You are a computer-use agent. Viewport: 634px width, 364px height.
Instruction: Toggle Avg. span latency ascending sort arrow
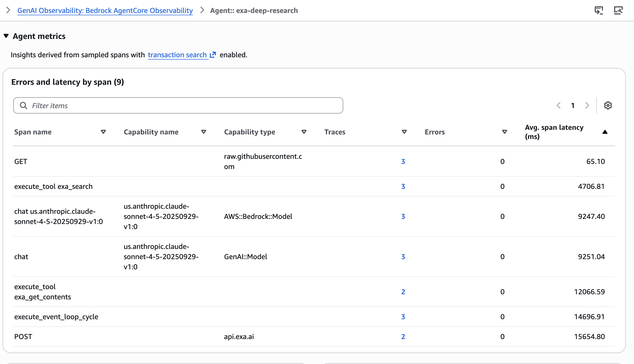[x=605, y=132]
